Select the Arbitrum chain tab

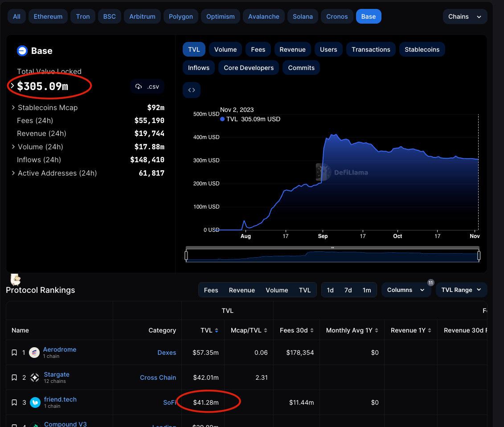[x=143, y=16]
